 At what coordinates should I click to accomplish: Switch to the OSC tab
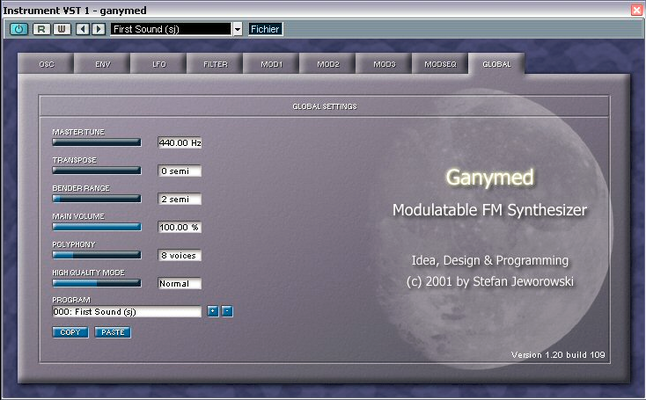click(46, 64)
